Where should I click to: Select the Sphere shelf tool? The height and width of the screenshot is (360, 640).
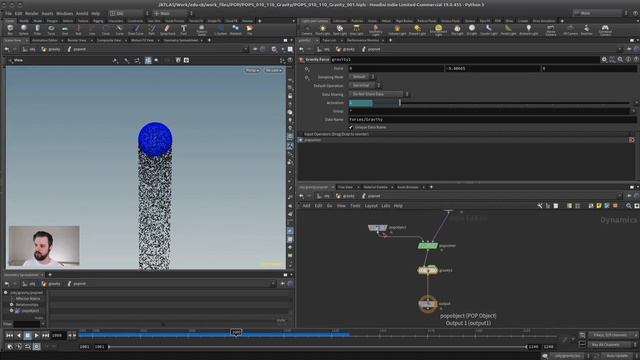click(24, 29)
